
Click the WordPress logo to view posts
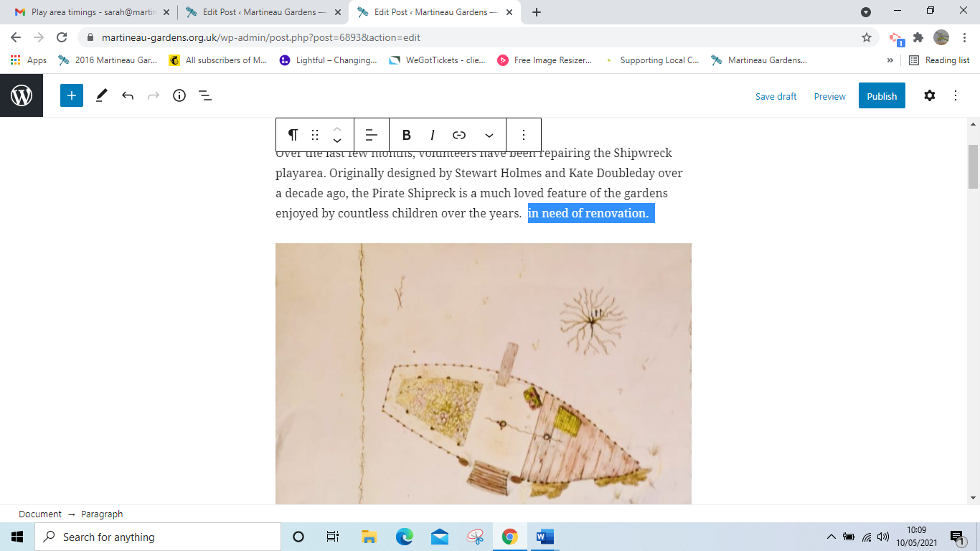click(x=22, y=95)
